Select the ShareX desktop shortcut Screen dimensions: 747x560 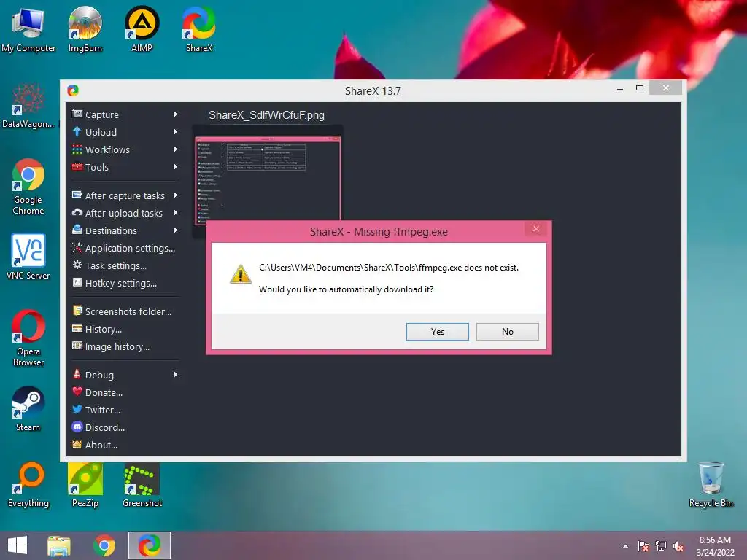pos(199,29)
